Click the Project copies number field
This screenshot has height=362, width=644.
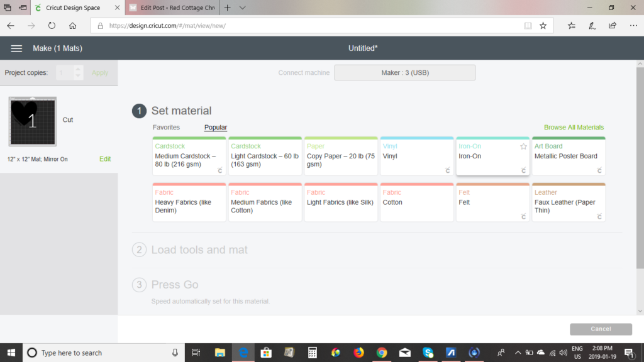pyautogui.click(x=65, y=73)
